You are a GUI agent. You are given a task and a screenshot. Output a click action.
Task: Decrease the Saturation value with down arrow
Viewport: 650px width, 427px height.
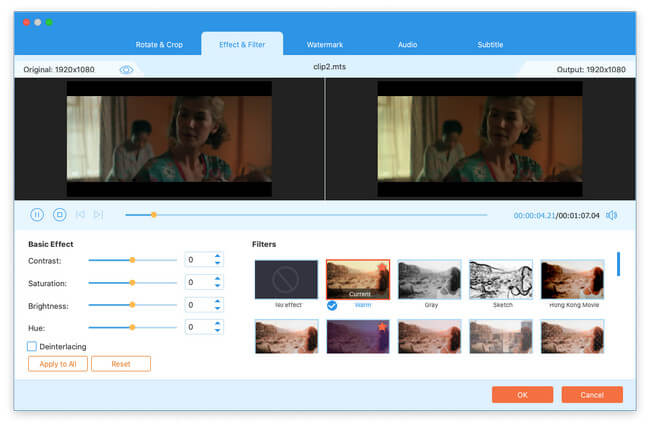218,285
